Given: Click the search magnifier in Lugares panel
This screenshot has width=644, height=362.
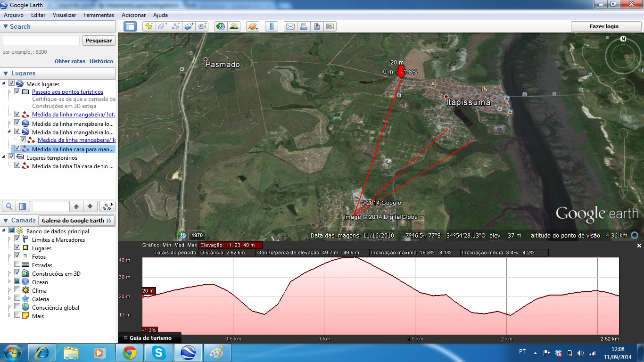Looking at the screenshot, I should tap(9, 206).
